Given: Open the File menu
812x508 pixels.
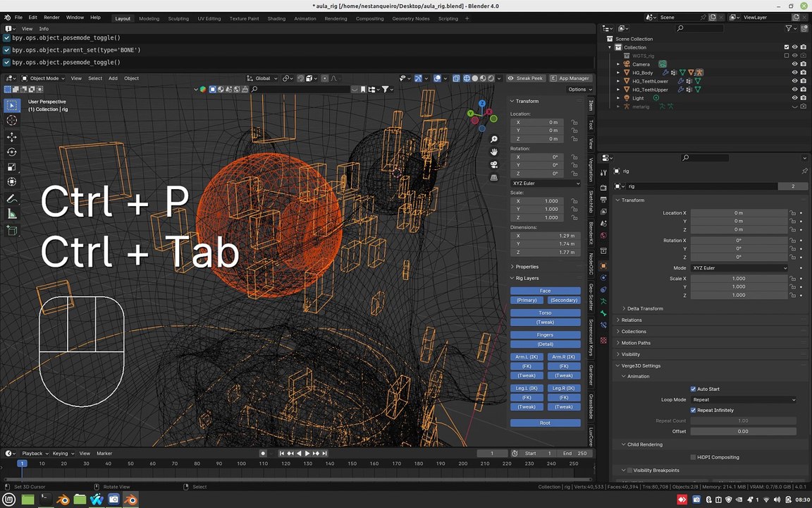Looking at the screenshot, I should [18, 18].
